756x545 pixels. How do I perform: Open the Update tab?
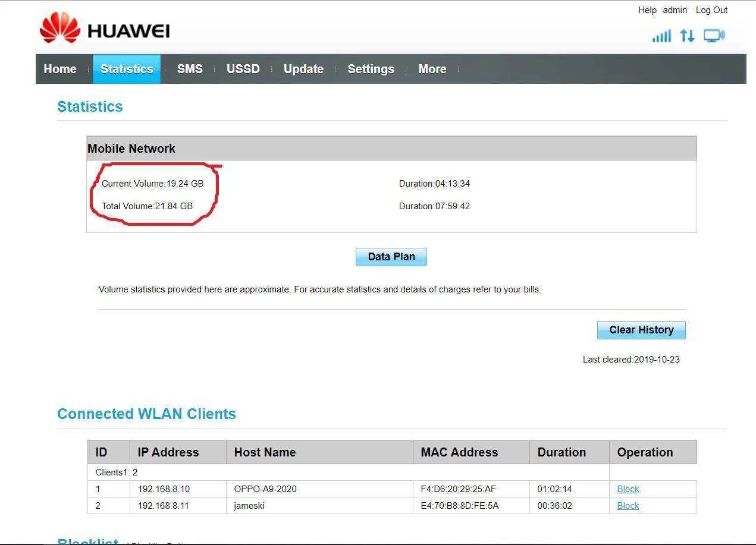[x=303, y=69]
